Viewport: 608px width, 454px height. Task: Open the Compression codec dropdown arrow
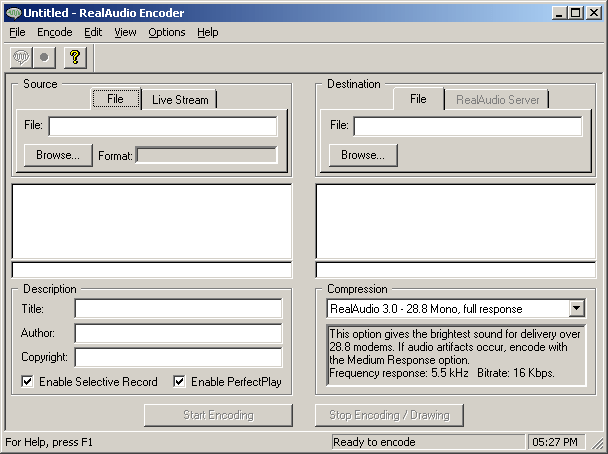tap(577, 309)
